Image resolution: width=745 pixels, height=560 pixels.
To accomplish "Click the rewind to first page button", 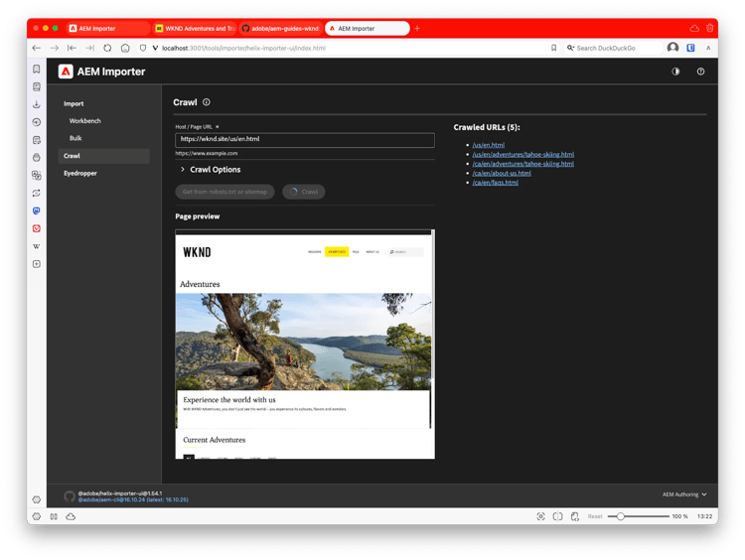I will point(72,48).
